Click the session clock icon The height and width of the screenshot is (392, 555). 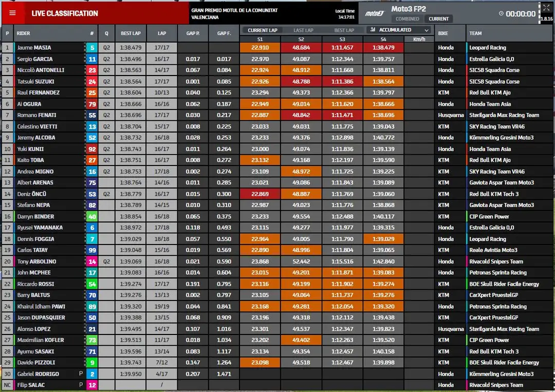[x=501, y=13]
